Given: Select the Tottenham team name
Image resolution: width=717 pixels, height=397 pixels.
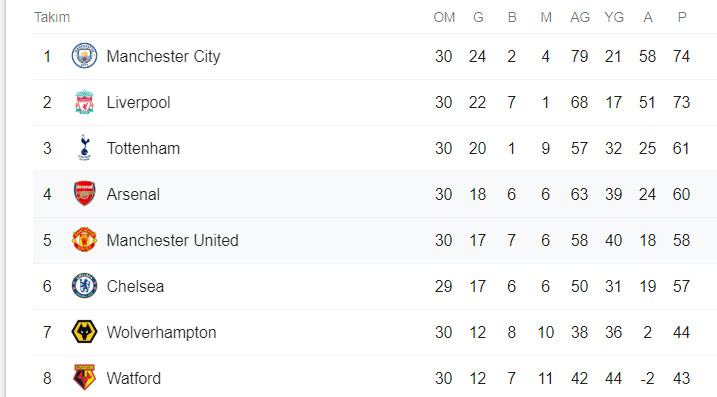Looking at the screenshot, I should [x=143, y=148].
